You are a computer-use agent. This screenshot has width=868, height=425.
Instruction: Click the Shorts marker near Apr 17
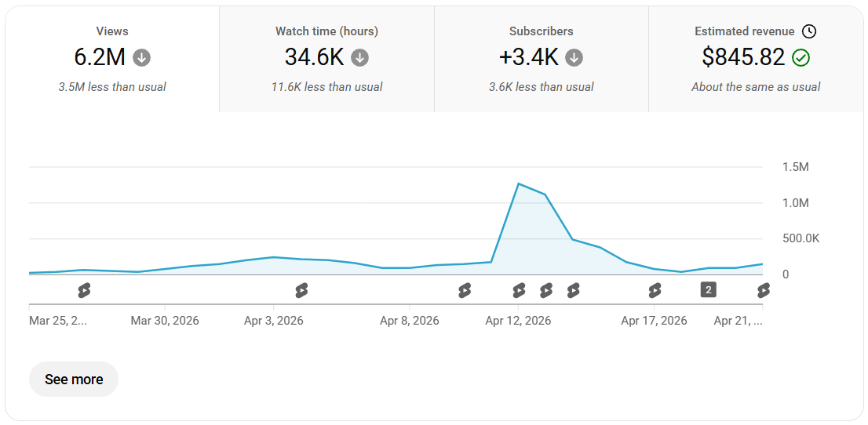[655, 290]
